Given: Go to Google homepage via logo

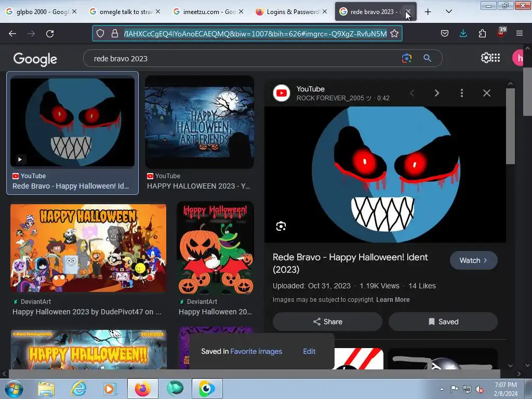Looking at the screenshot, I should point(35,59).
